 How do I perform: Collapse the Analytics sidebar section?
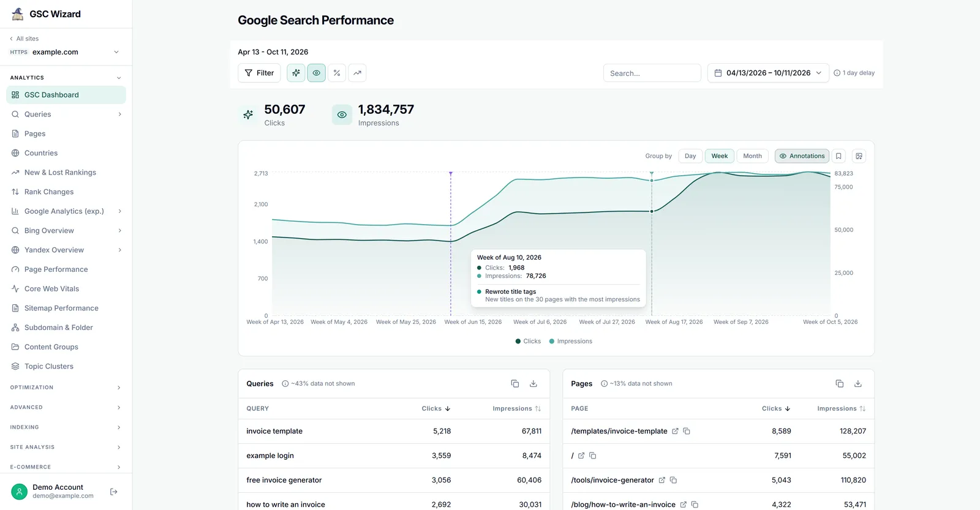119,78
